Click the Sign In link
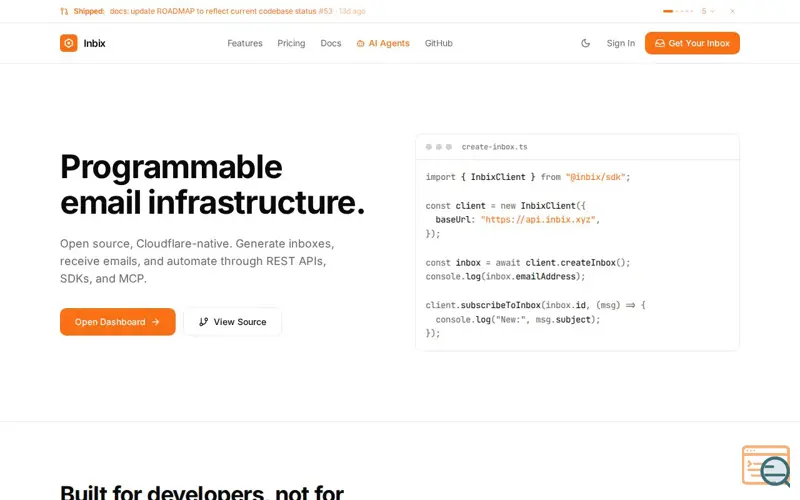800x500 pixels. (x=620, y=43)
